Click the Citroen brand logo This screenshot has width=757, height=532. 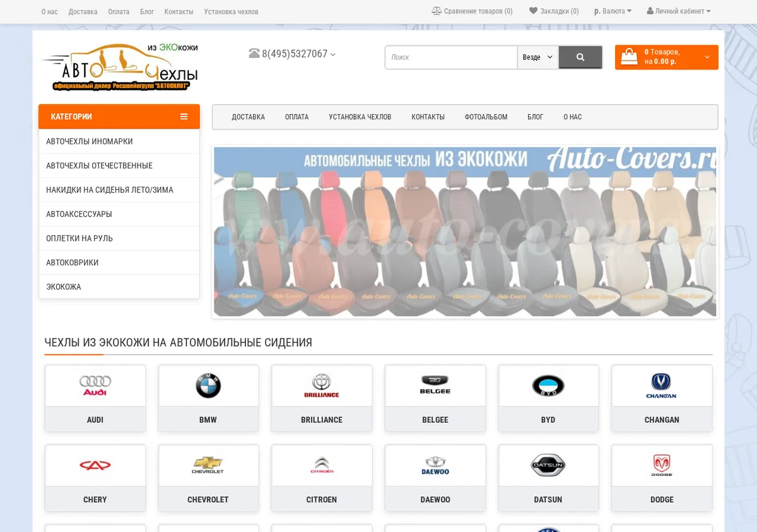(x=322, y=465)
